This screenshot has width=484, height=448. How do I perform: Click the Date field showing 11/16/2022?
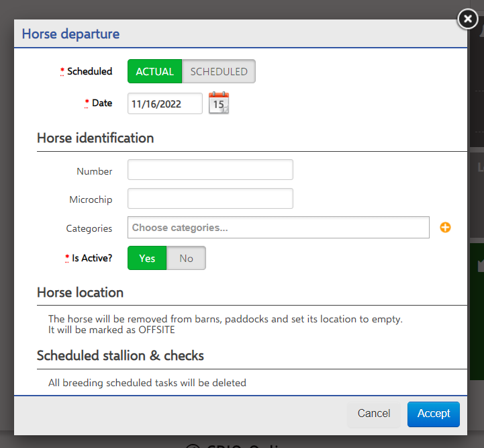point(165,103)
